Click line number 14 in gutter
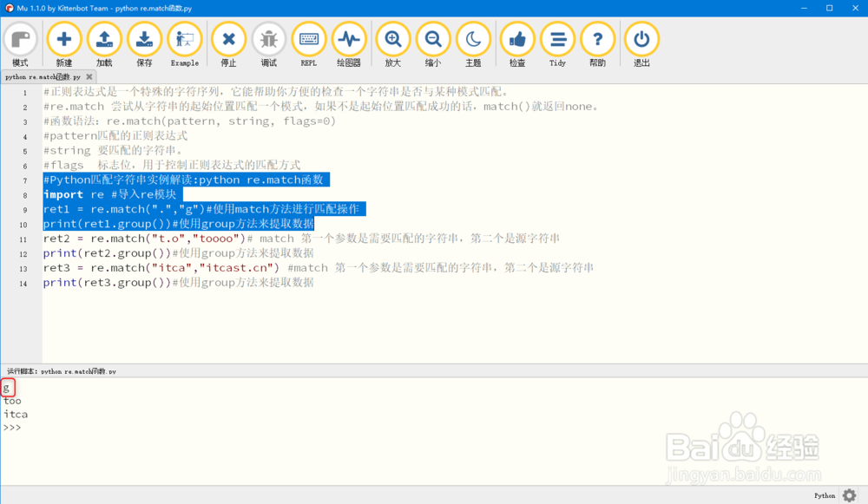The width and height of the screenshot is (868, 504). (x=23, y=284)
